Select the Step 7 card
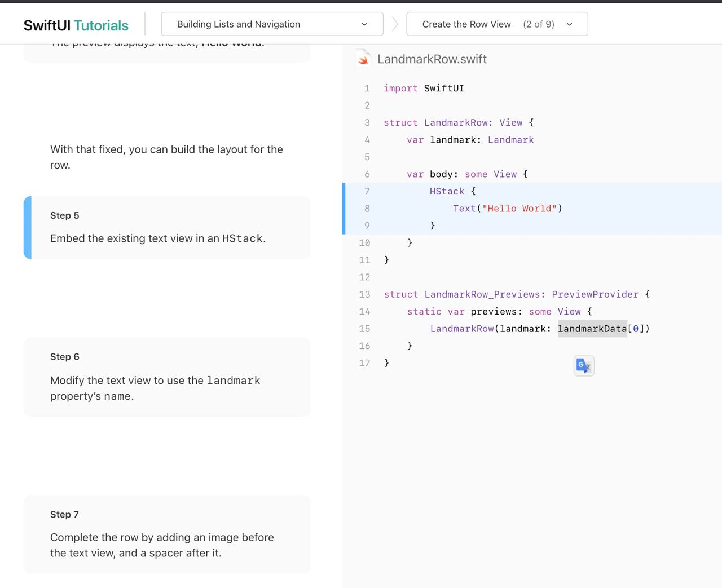The height and width of the screenshot is (588, 722). (x=167, y=534)
